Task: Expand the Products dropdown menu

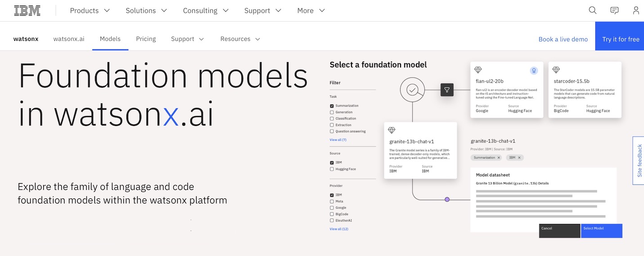Action: tap(90, 11)
